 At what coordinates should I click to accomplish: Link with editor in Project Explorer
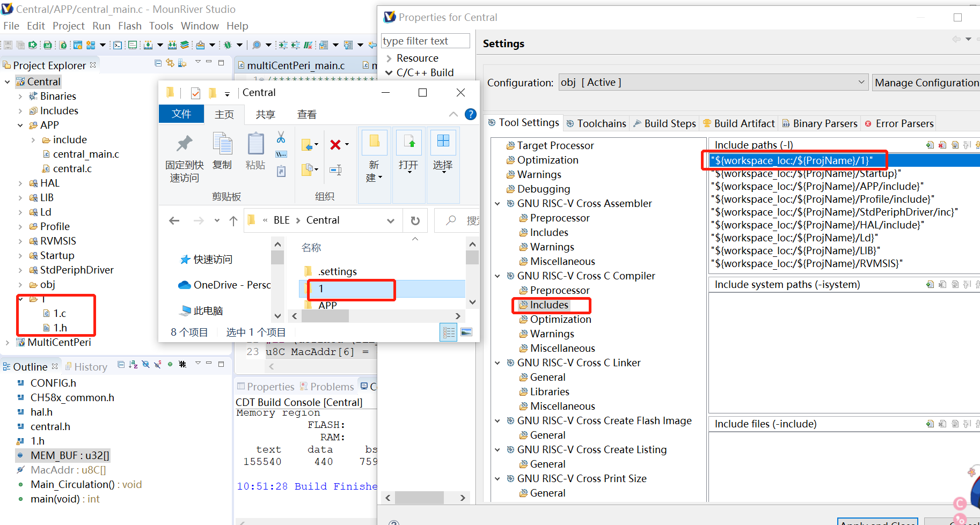click(x=170, y=63)
